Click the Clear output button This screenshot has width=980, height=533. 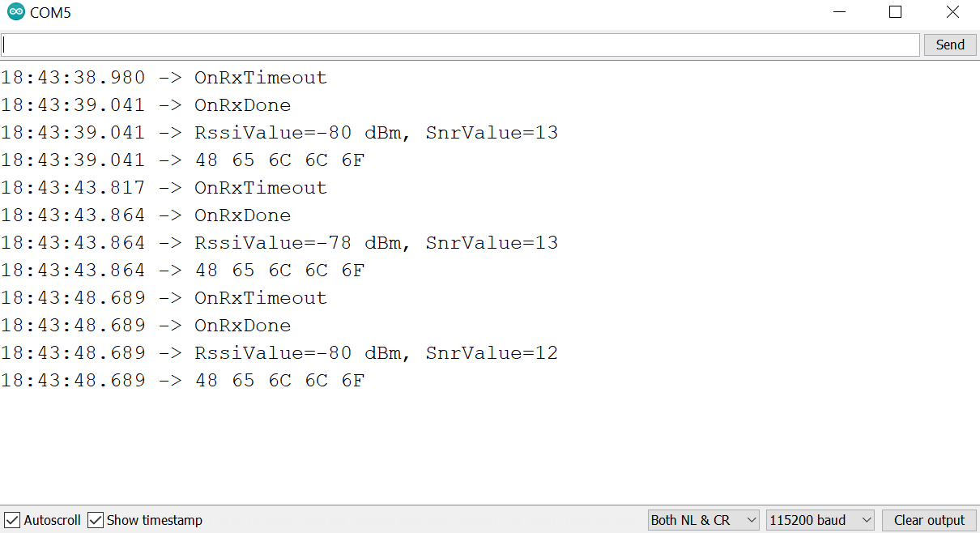(x=929, y=520)
